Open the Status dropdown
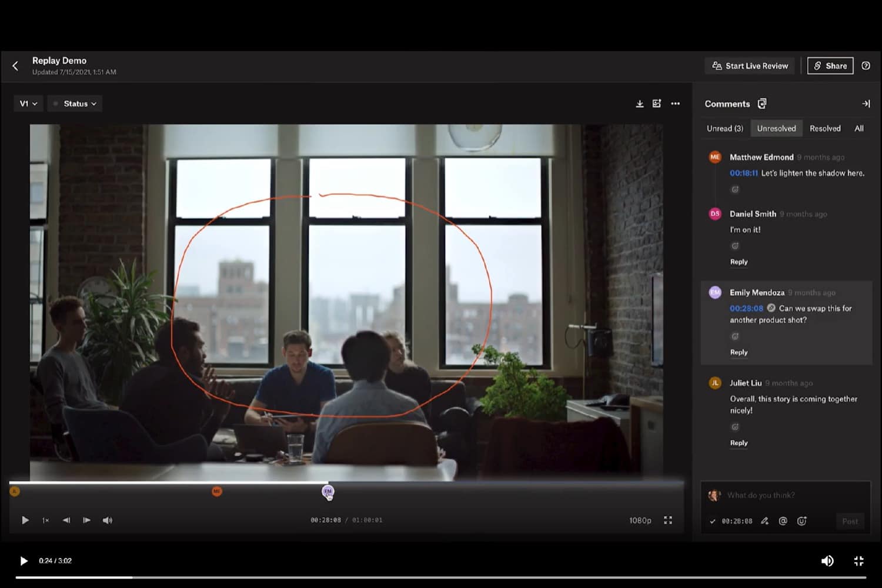The width and height of the screenshot is (882, 588). click(x=75, y=104)
